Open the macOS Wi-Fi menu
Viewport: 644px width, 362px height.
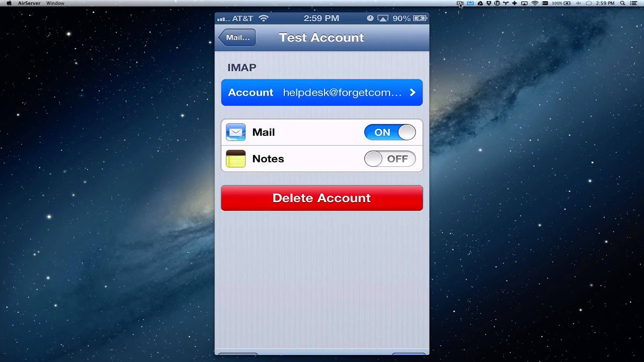535,3
